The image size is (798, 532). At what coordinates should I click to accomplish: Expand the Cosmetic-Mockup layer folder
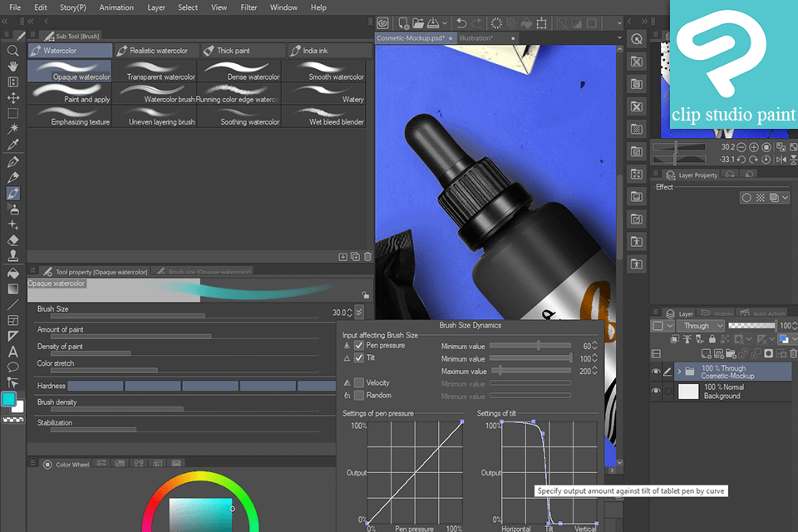pyautogui.click(x=680, y=371)
